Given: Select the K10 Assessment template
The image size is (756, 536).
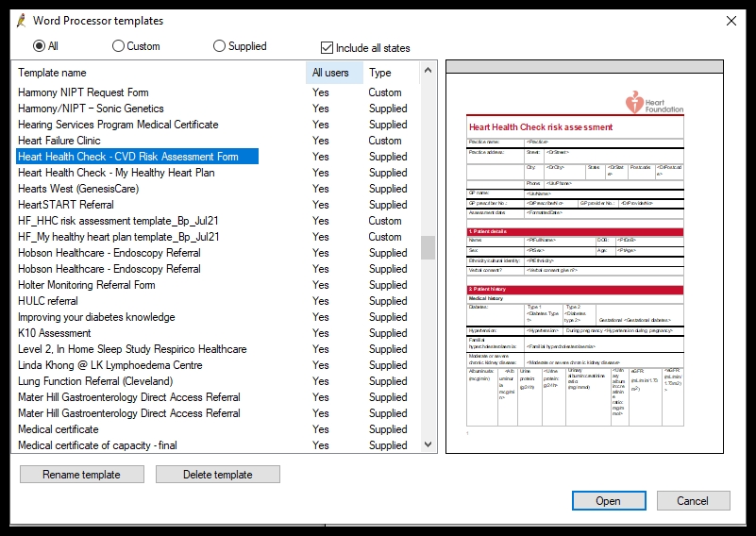Looking at the screenshot, I should click(55, 333).
